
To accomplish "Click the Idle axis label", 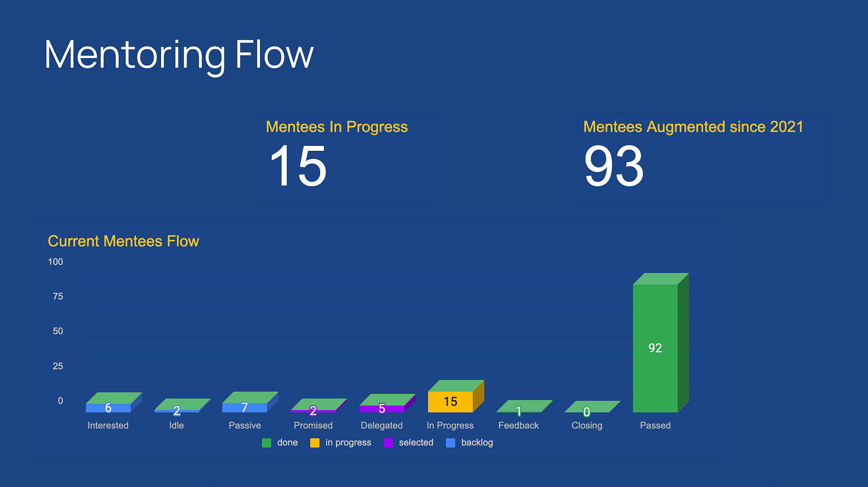I will pyautogui.click(x=176, y=426).
